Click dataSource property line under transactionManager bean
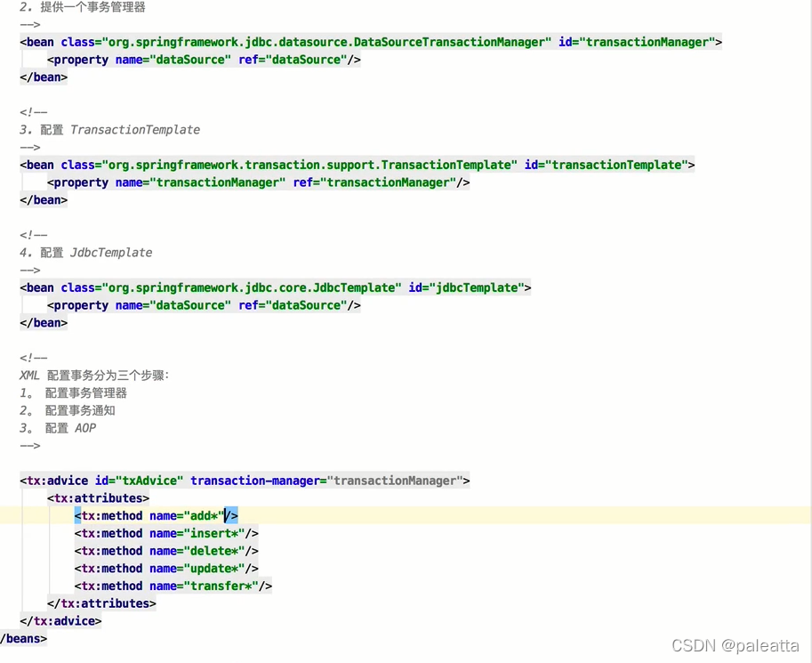 tap(204, 60)
